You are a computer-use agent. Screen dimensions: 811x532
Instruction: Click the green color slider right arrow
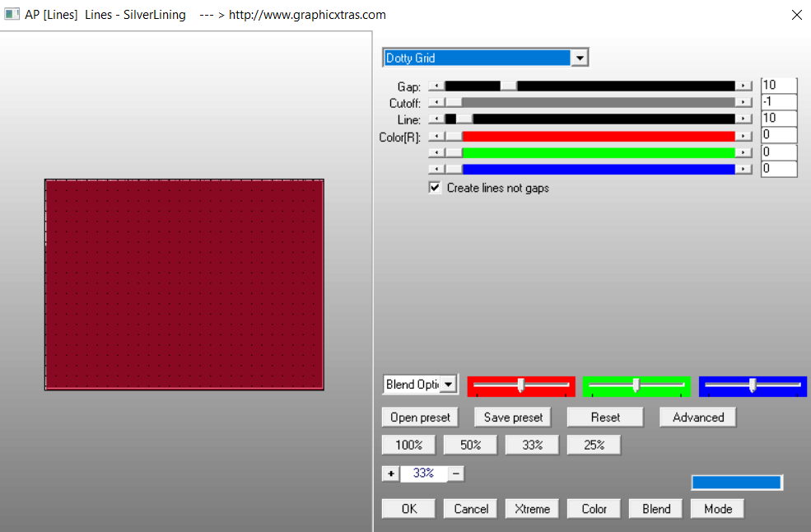tap(743, 152)
